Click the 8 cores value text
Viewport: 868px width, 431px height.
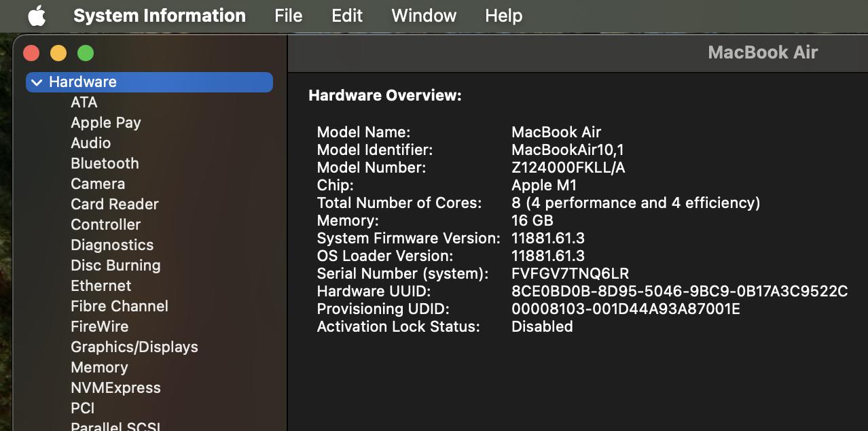coord(636,203)
